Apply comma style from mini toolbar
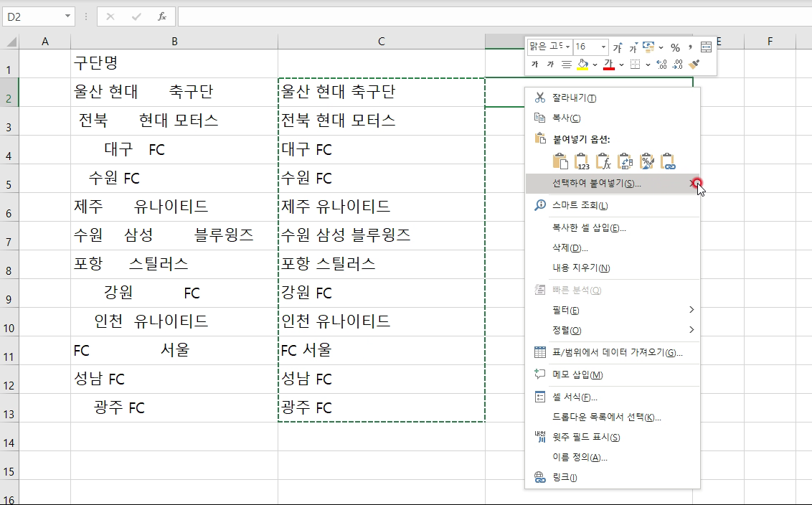 pos(690,47)
